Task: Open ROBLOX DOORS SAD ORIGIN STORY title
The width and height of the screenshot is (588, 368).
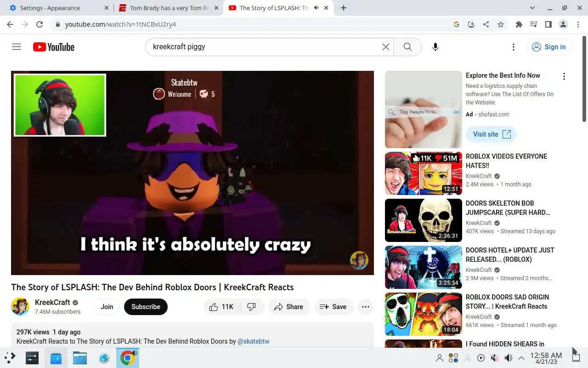Action: 507,302
